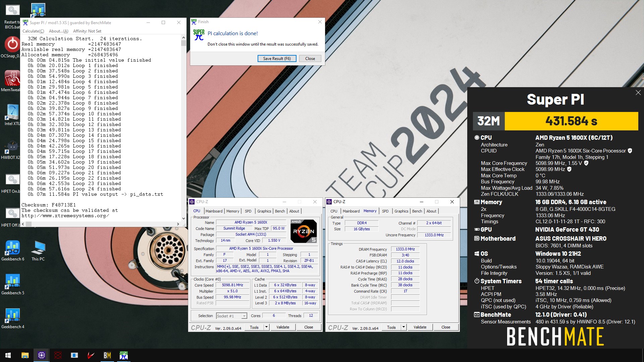
Task: Click Save Result (F6) button
Action: (277, 59)
